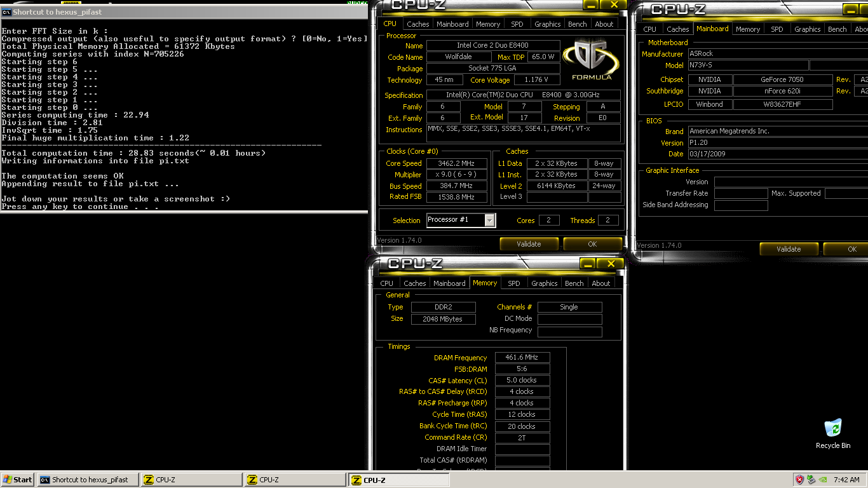Click the 3462.2 MHz core speed value
This screenshot has height=488, width=868.
tap(457, 163)
